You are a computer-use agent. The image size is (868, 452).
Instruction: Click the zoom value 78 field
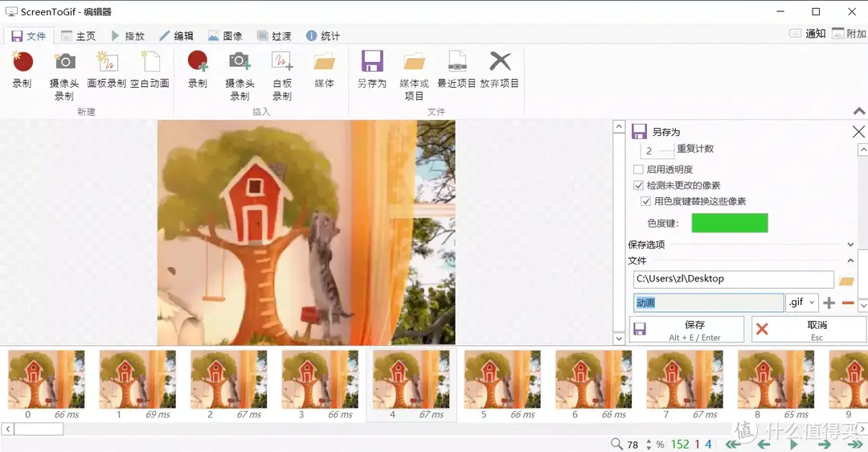coord(633,445)
